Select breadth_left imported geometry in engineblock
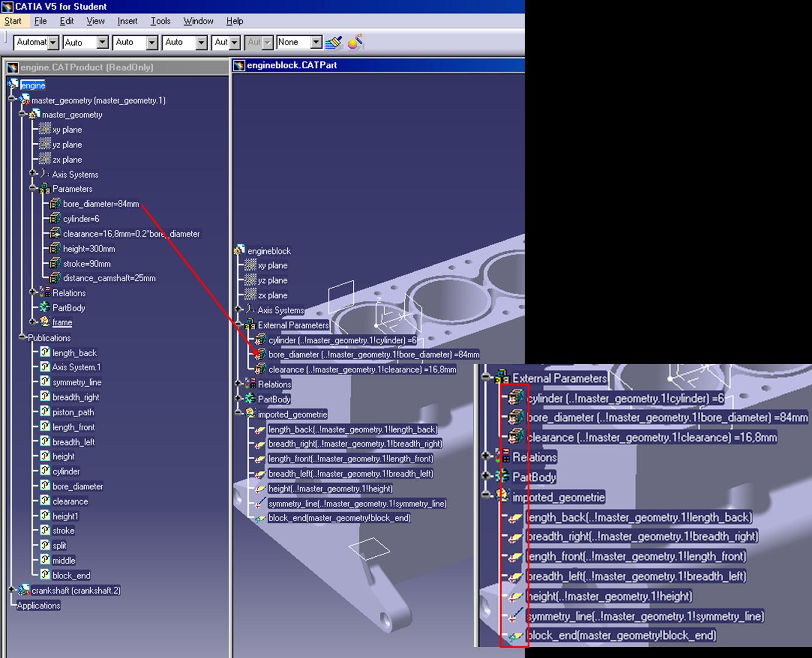 351,473
